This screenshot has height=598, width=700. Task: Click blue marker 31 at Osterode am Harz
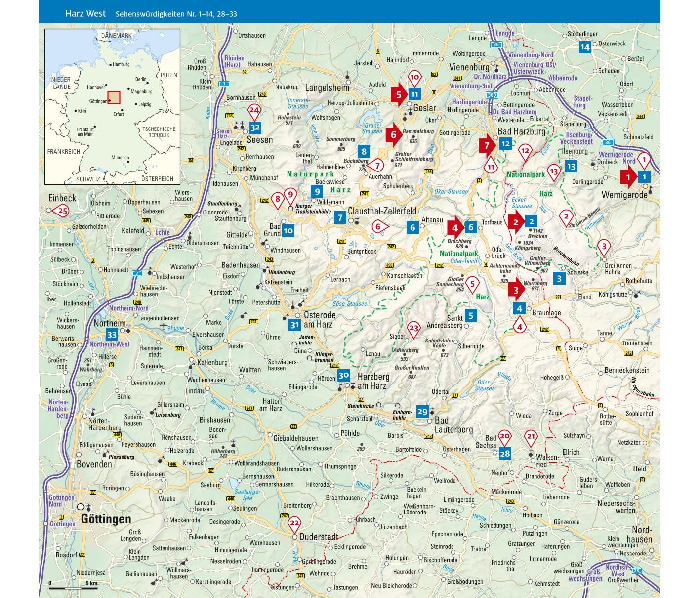[295, 325]
